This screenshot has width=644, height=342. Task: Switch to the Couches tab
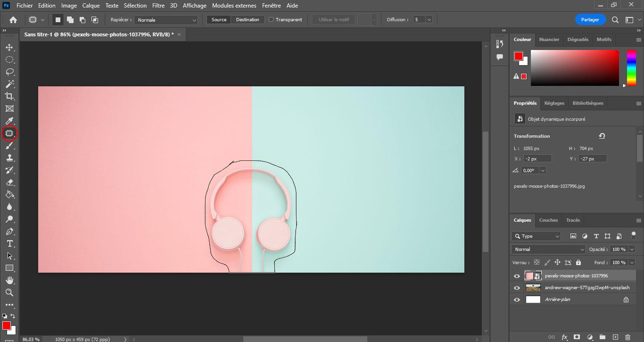click(x=548, y=220)
